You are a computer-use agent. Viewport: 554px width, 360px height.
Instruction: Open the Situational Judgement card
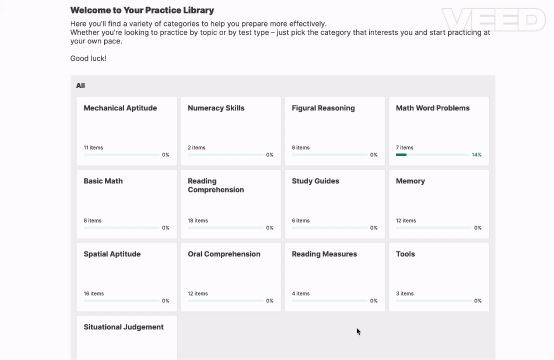coord(127,338)
